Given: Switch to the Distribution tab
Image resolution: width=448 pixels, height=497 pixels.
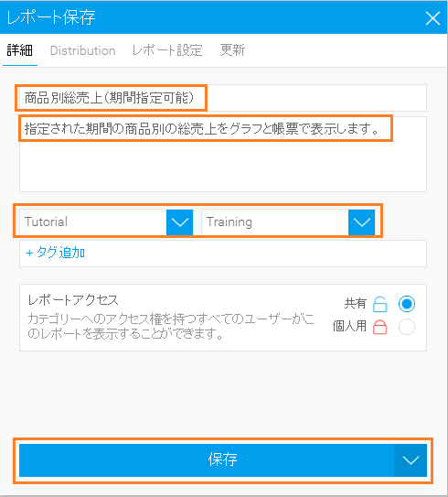Looking at the screenshot, I should [82, 50].
